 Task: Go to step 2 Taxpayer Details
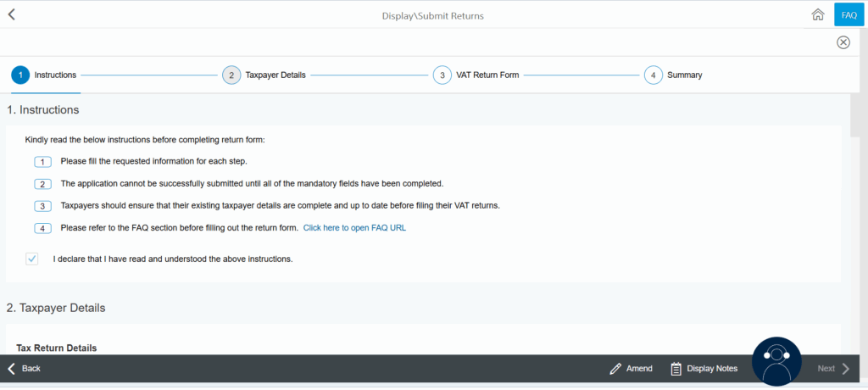tap(264, 75)
